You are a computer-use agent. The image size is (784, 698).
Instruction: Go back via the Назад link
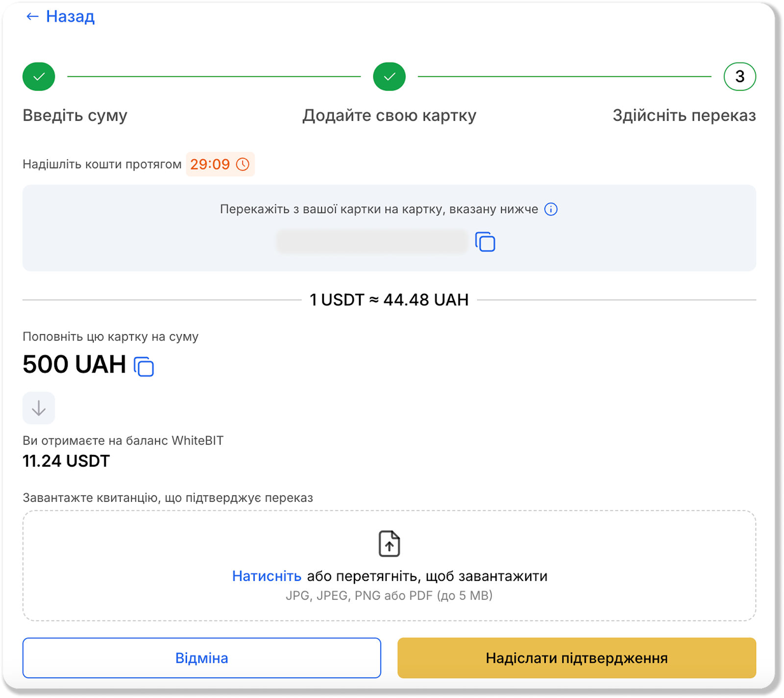pyautogui.click(x=70, y=17)
